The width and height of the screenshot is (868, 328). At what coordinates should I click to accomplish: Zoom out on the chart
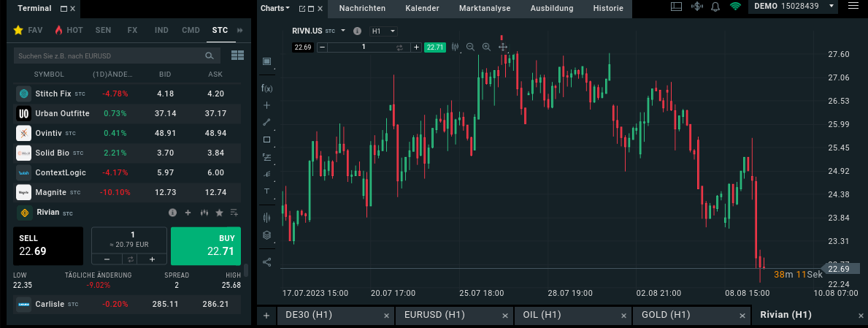(471, 47)
